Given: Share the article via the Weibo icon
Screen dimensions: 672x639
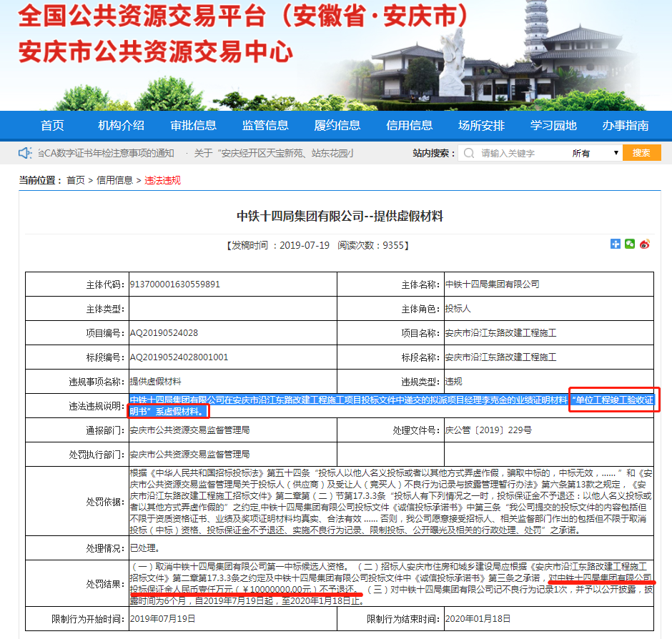Looking at the screenshot, I should point(645,244).
